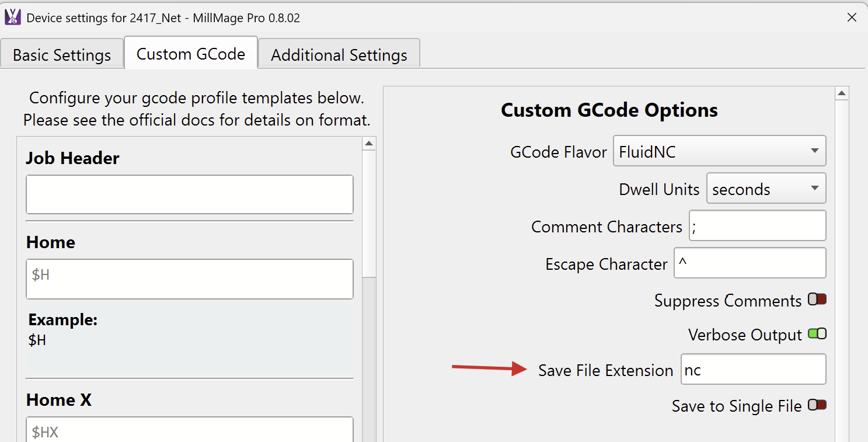Click the templates list scrollbar thumb
The image size is (868, 442).
click(369, 214)
